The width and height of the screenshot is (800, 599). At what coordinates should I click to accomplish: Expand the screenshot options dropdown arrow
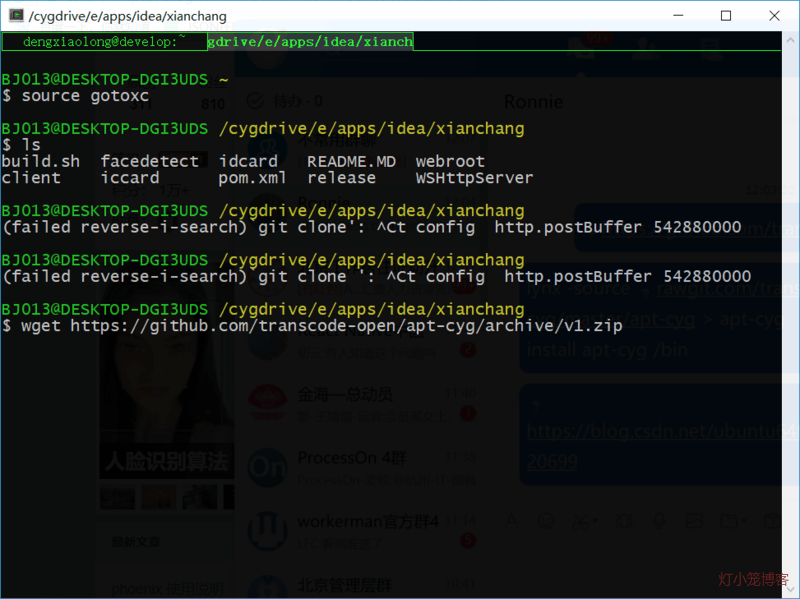(x=595, y=521)
